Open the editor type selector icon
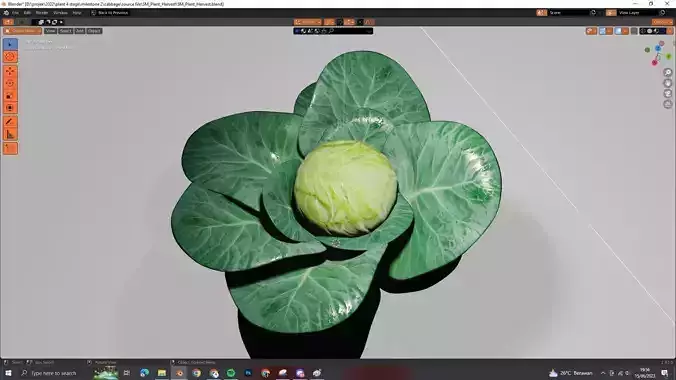This screenshot has width=676, height=380. tap(8, 22)
